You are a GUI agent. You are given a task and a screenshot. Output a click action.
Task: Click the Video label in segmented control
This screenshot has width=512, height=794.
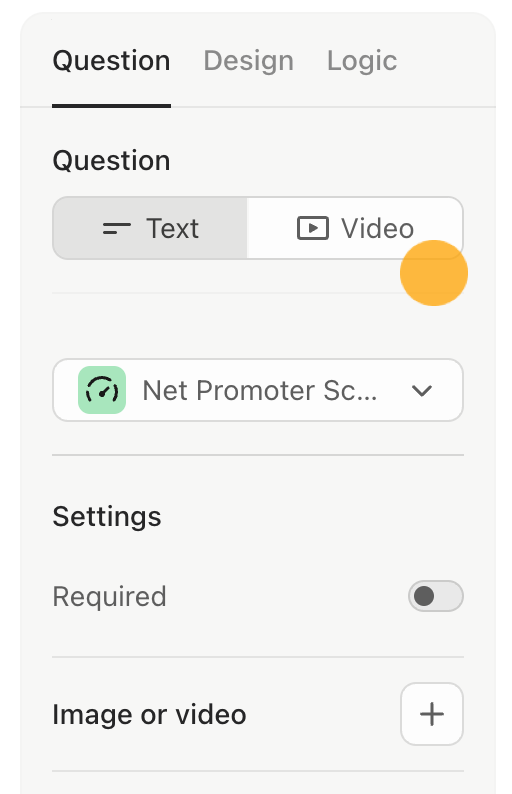click(377, 228)
